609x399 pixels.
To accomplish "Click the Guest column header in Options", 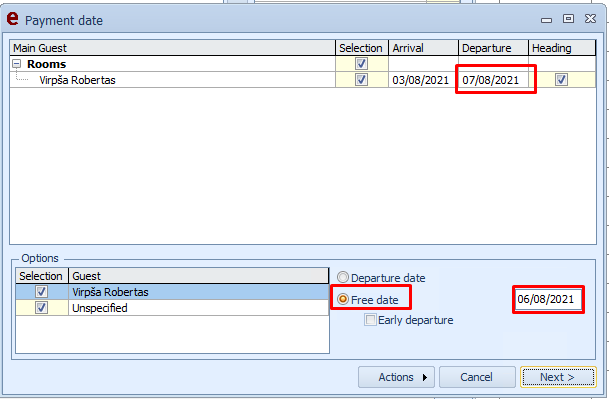I will [x=198, y=276].
